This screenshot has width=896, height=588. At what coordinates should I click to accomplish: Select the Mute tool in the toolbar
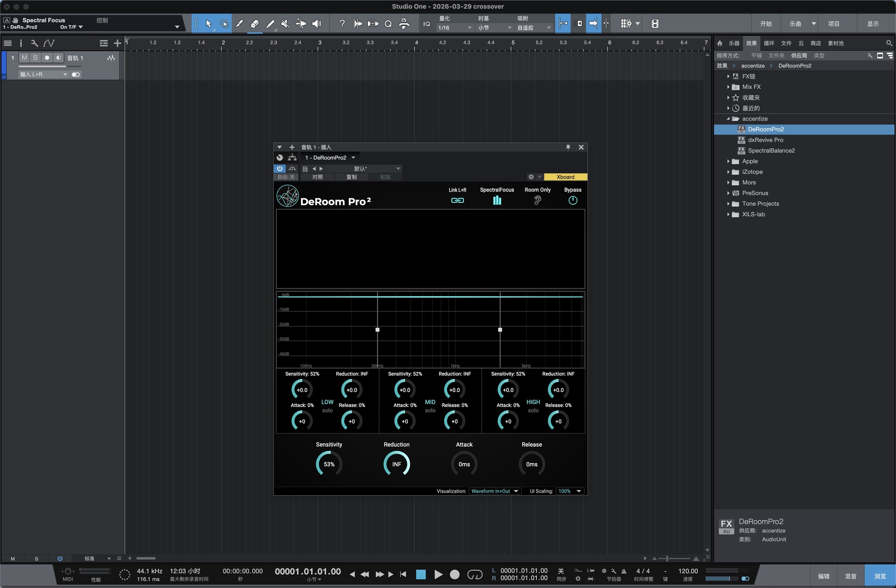[285, 23]
